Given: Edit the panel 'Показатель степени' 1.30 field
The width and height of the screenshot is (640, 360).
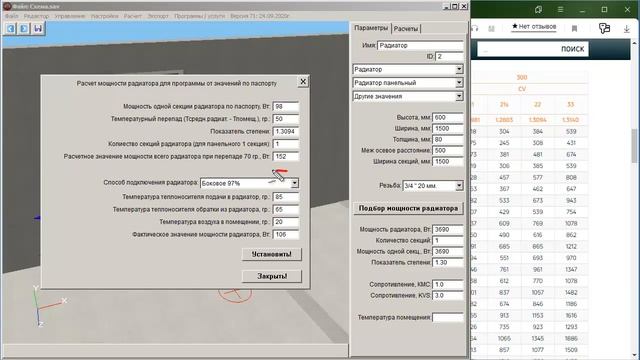Looking at the screenshot, I should pyautogui.click(x=448, y=262).
